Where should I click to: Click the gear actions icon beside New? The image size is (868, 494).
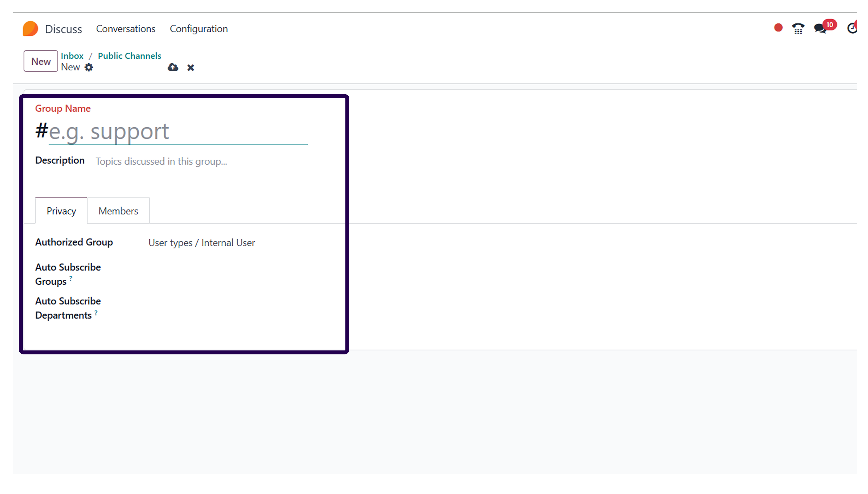pyautogui.click(x=89, y=68)
